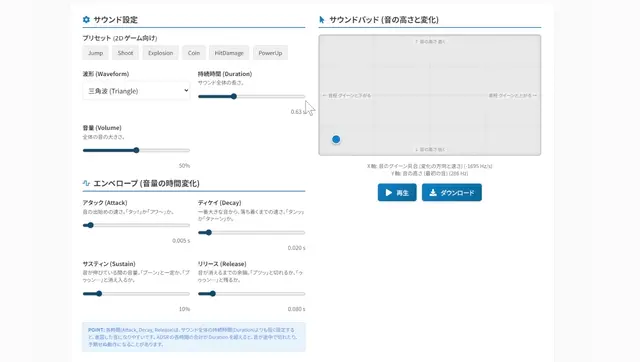Click the アタック (Attack) label
This screenshot has height=362, width=640.
[105, 203]
